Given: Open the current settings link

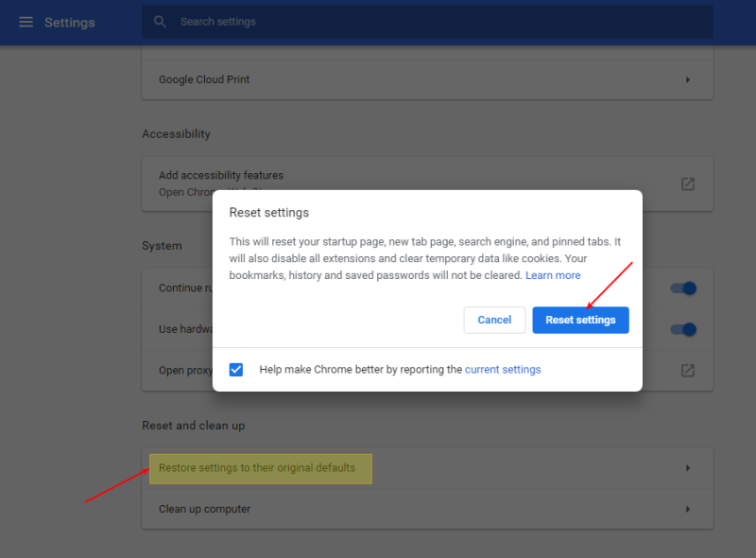Looking at the screenshot, I should (503, 369).
